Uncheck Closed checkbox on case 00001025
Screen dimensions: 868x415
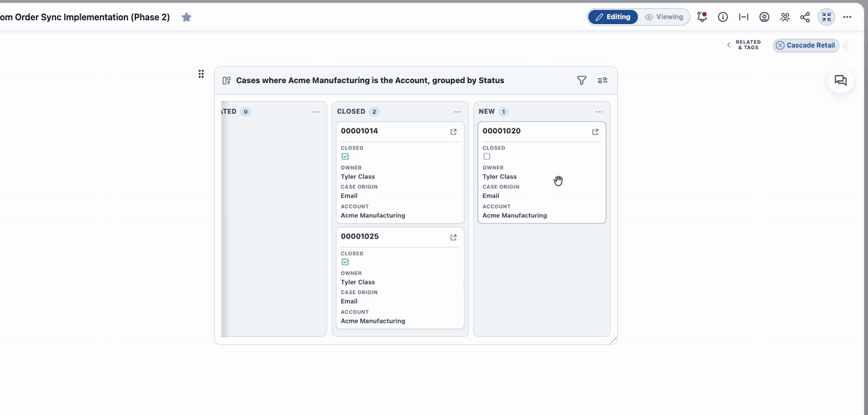tap(345, 262)
